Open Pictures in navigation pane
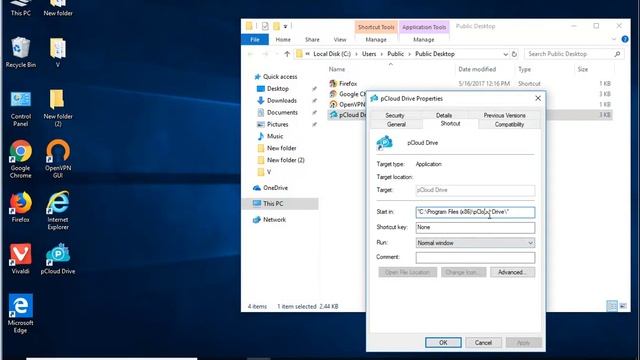This screenshot has height=360, width=640. pos(278,124)
